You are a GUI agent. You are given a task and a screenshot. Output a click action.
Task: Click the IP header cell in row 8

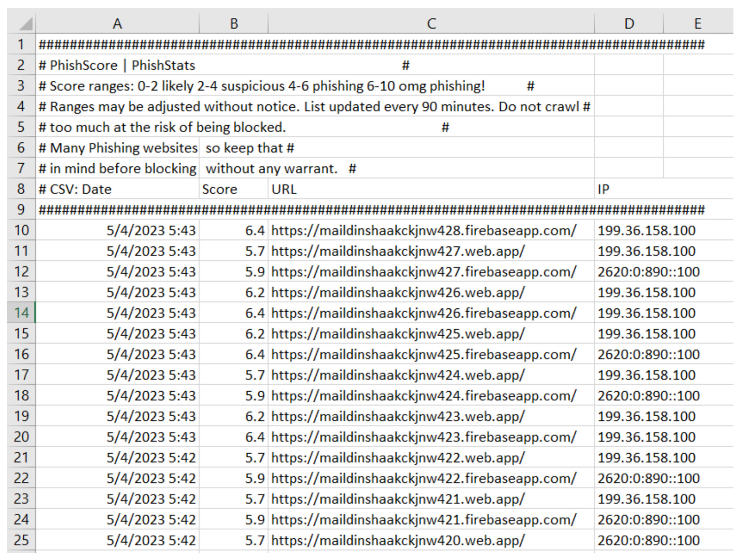[603, 189]
